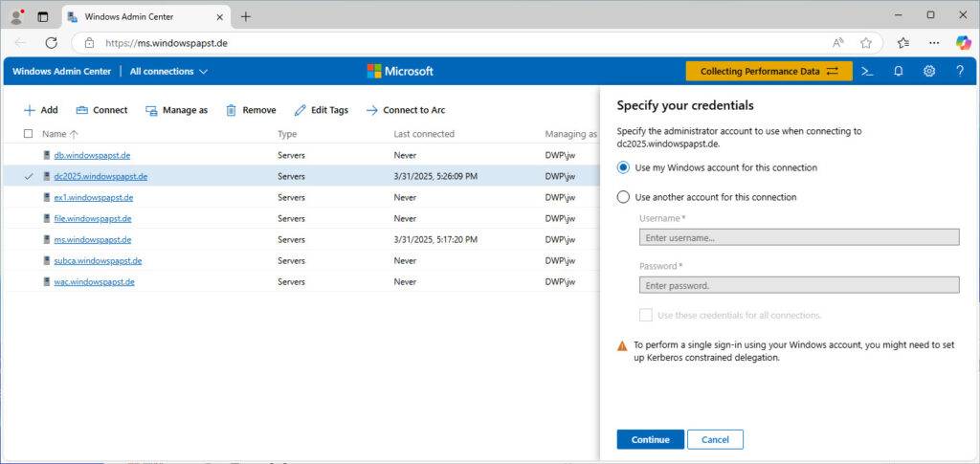The height and width of the screenshot is (464, 980).
Task: Select Use another account radio option
Action: [x=622, y=197]
